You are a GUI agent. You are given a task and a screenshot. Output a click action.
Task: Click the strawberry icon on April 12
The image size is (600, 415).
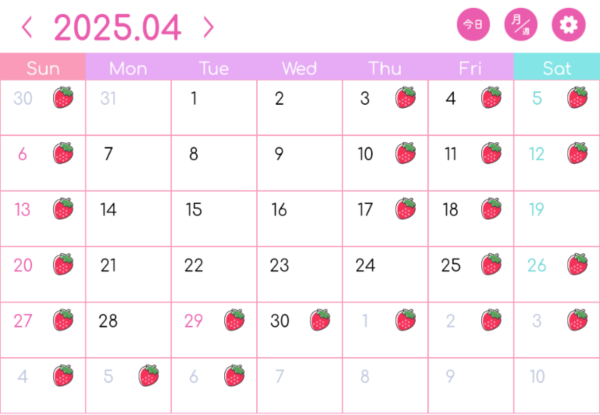(577, 153)
